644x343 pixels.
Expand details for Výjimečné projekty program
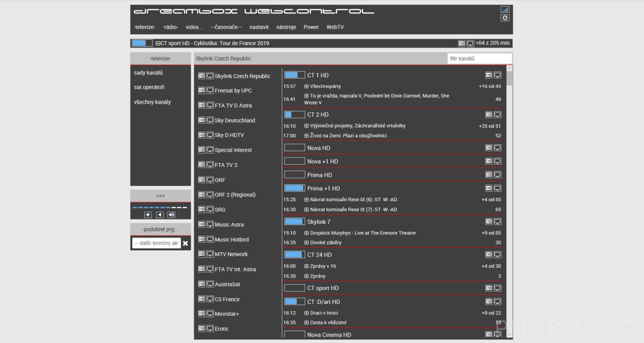(x=306, y=126)
